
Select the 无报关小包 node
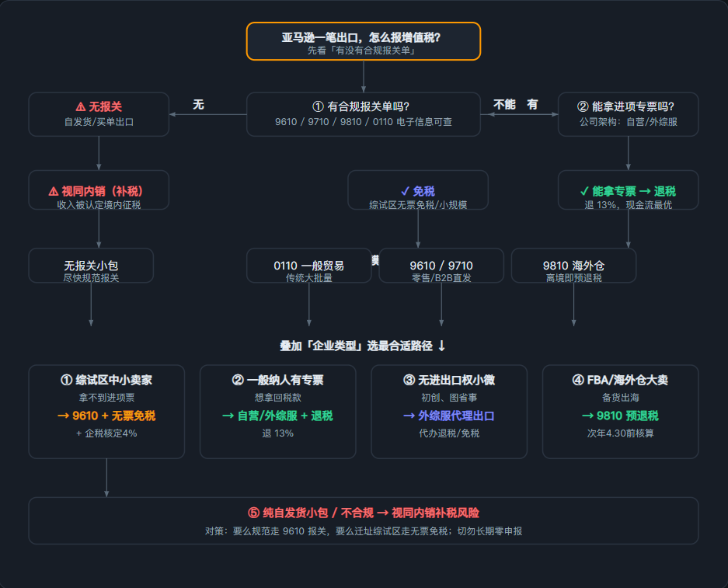(x=91, y=266)
